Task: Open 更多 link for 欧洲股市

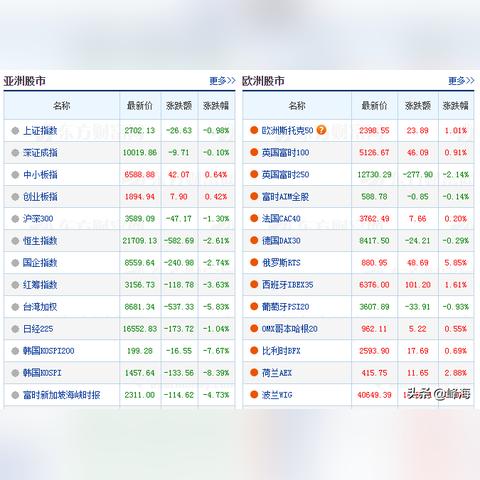Action: 461,81
